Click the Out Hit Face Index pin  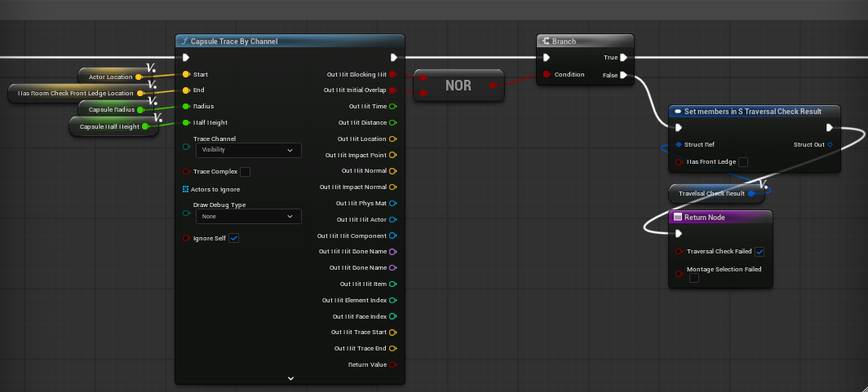tap(392, 316)
